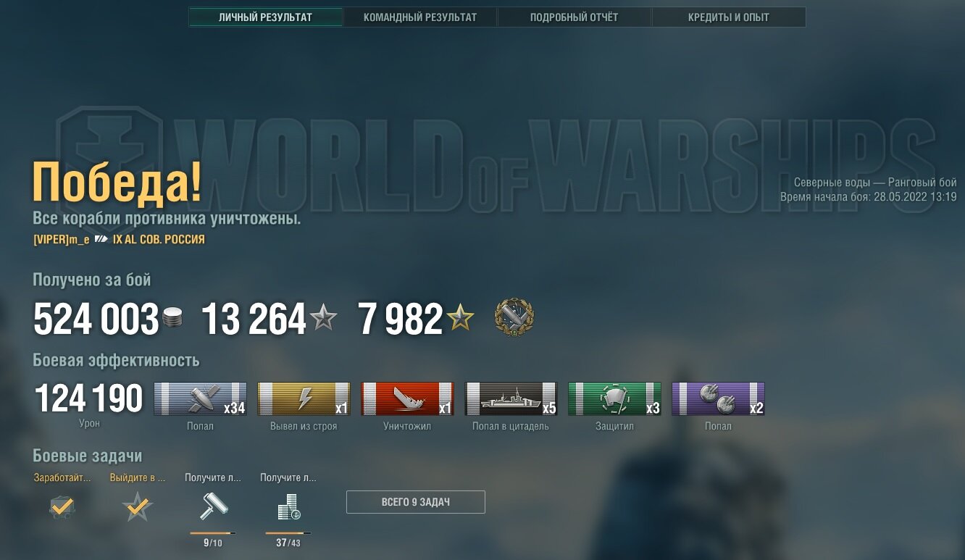
Task: Click the green Защитил ribbon
Action: click(x=615, y=399)
